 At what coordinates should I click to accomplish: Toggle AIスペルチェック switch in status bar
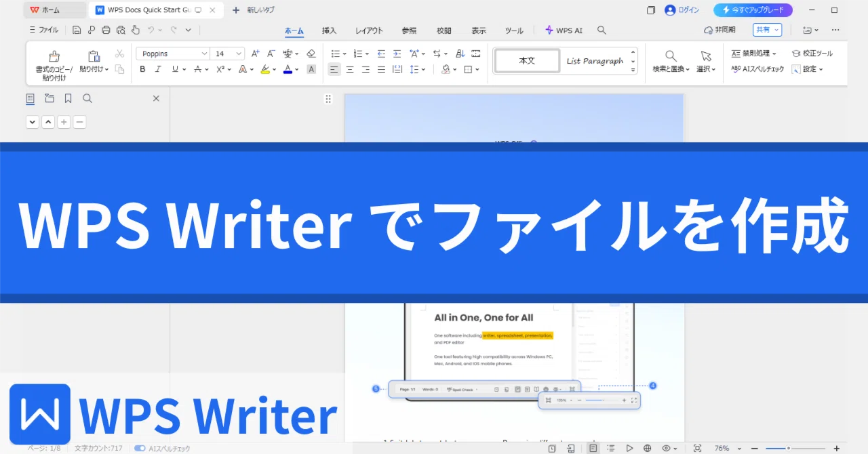point(140,449)
